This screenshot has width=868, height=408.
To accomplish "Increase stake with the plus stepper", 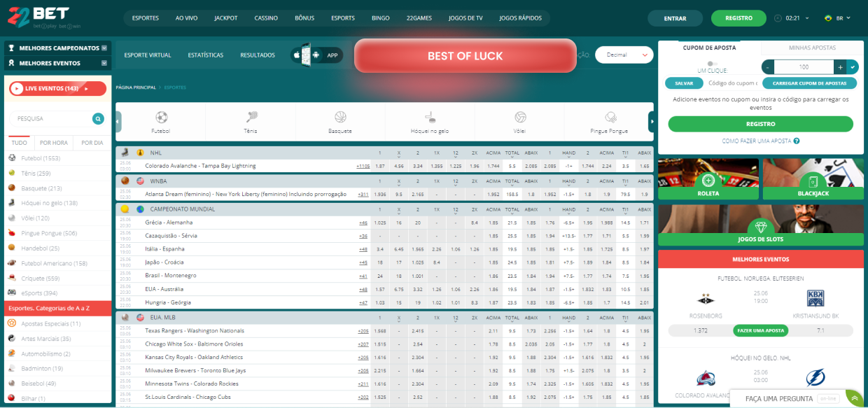I will click(841, 67).
